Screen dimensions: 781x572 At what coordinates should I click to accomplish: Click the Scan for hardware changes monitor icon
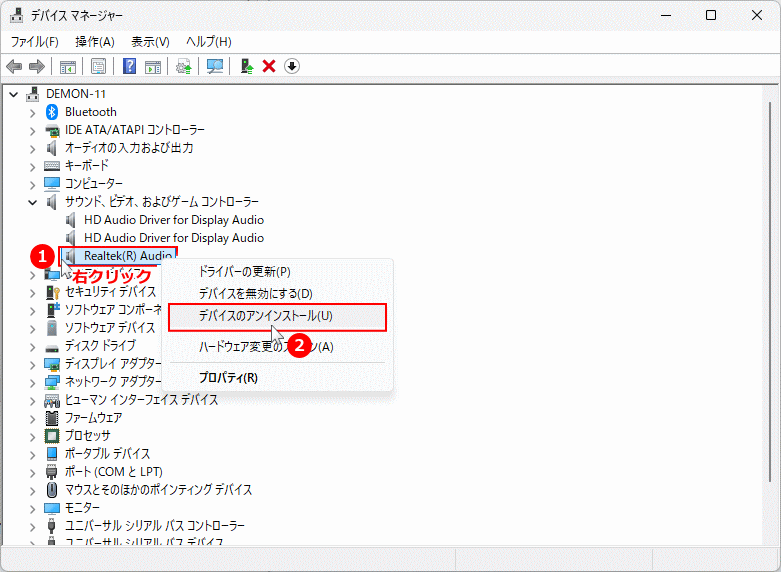coord(215,66)
